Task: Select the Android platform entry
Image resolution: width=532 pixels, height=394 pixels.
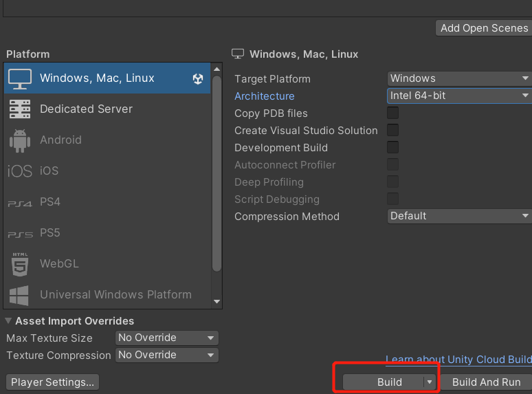Action: tap(107, 140)
